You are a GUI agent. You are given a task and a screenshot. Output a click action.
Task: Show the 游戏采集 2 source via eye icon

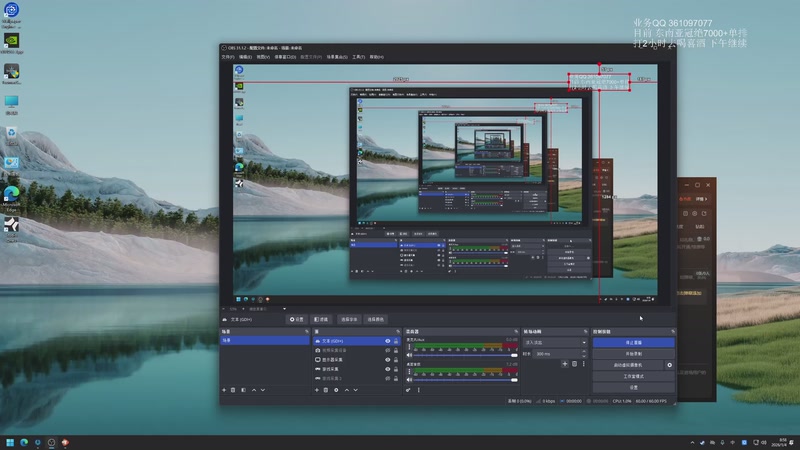point(388,378)
